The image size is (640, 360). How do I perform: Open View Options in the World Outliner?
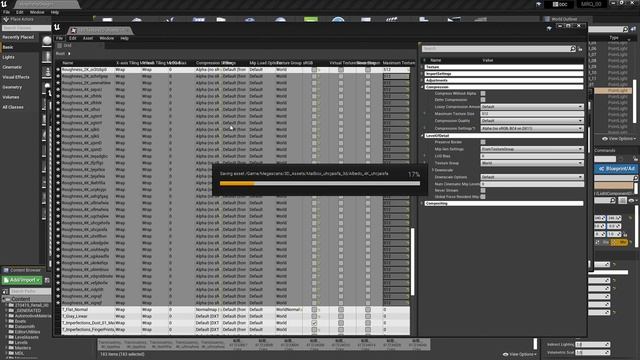click(x=619, y=139)
